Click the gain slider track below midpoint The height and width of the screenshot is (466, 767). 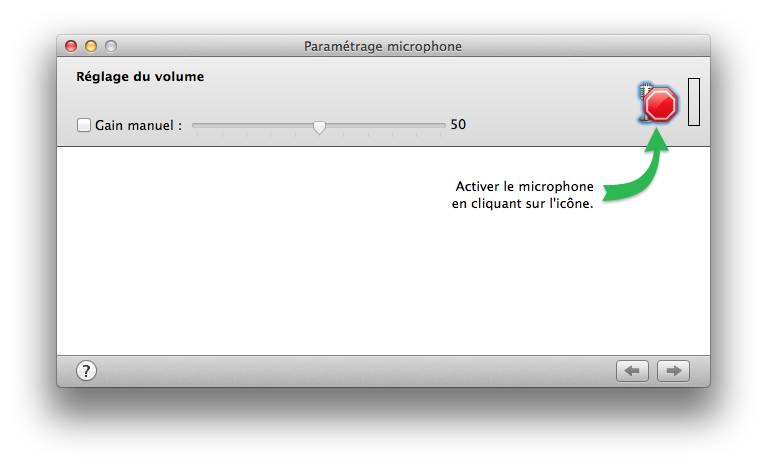tap(253, 125)
